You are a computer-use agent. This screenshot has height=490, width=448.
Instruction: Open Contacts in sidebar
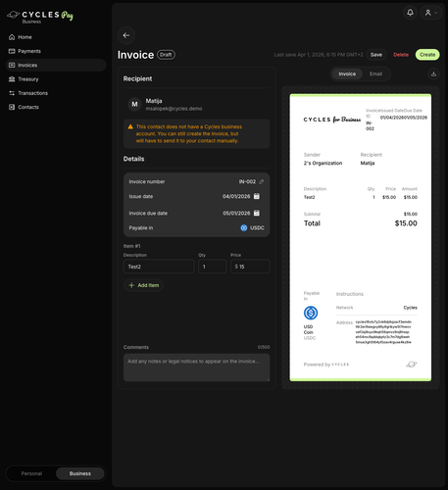(56, 107)
